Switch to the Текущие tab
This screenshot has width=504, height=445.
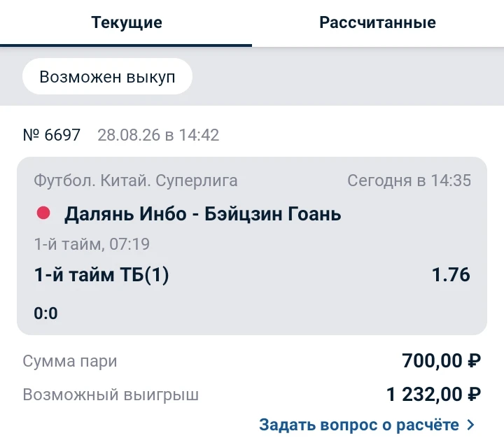(x=126, y=23)
